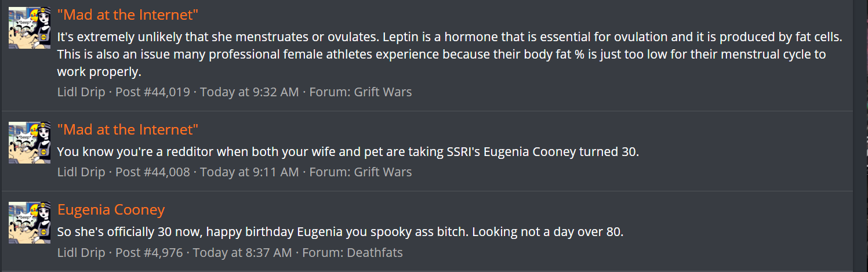Click the "Post #4,976" label
Image resolution: width=868 pixels, height=272 pixels.
[x=149, y=252]
